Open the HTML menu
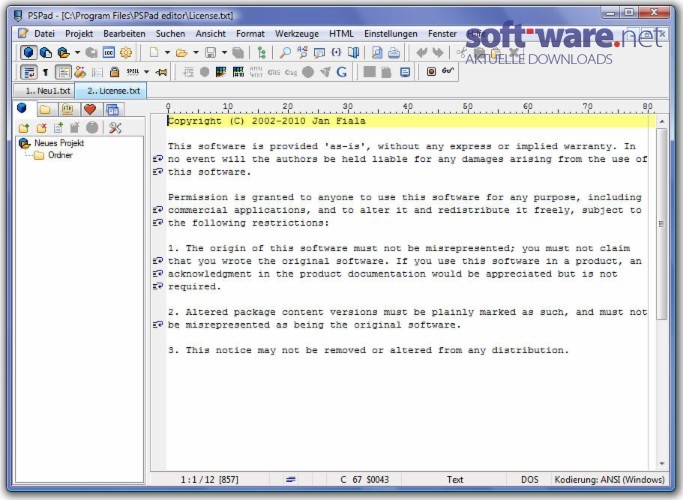This screenshot has width=683, height=500. tap(341, 34)
